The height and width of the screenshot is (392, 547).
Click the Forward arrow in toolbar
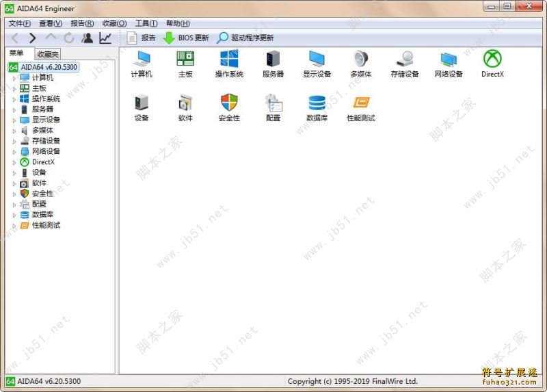click(32, 38)
